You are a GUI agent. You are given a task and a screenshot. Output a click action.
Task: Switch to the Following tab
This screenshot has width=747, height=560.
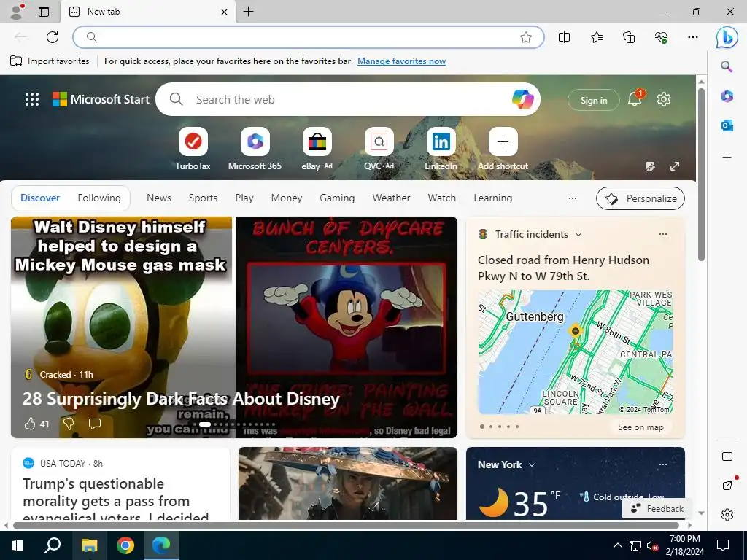pos(99,198)
